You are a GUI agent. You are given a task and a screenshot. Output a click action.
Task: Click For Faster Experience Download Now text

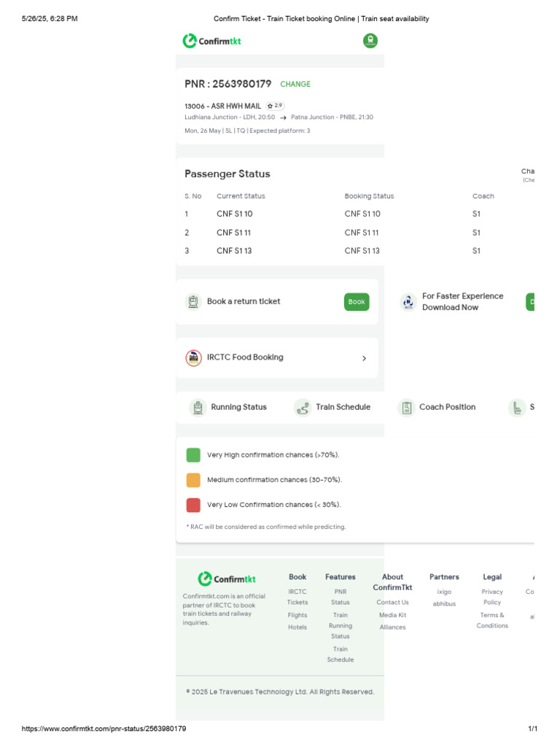click(x=462, y=301)
